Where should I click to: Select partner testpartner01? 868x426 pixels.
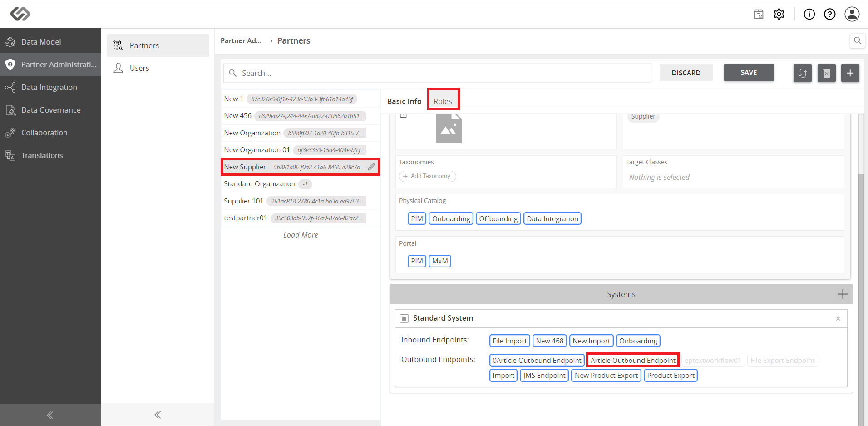point(300,218)
